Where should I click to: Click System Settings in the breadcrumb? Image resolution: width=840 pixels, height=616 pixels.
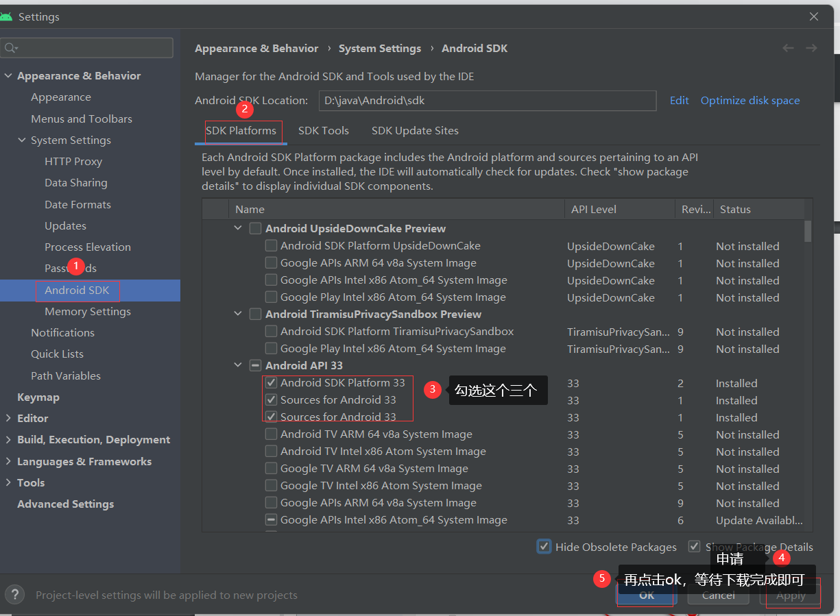[x=380, y=48]
